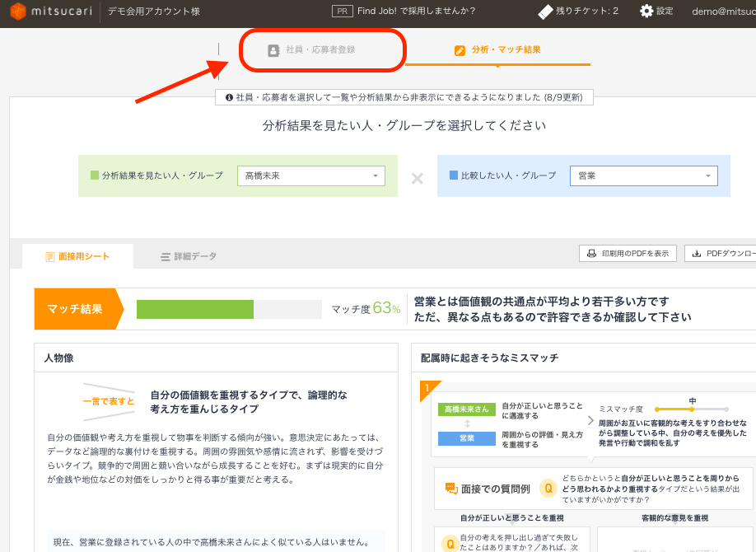Click the ticket icon next to 残りチケット
The height and width of the screenshot is (552, 756).
click(x=544, y=12)
